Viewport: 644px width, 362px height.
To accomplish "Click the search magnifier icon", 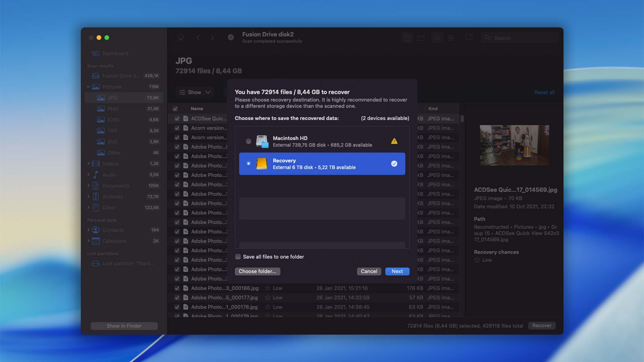I will 488,38.
